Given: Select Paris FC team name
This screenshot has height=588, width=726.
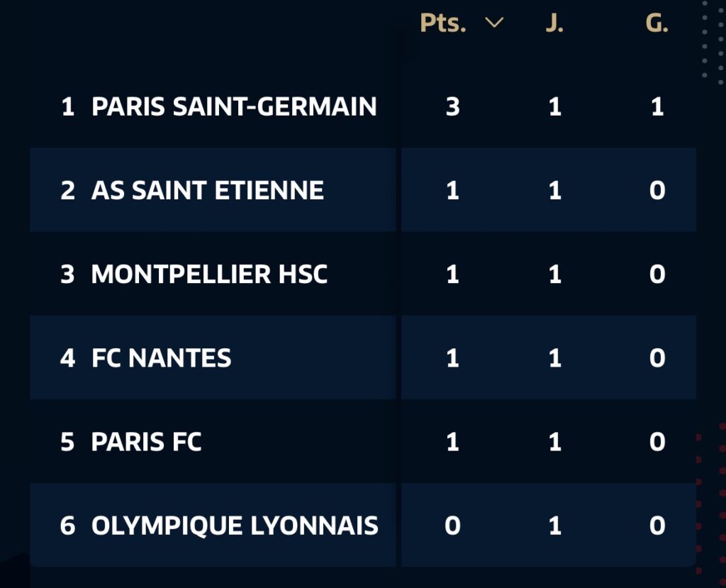Looking at the screenshot, I should (147, 442).
